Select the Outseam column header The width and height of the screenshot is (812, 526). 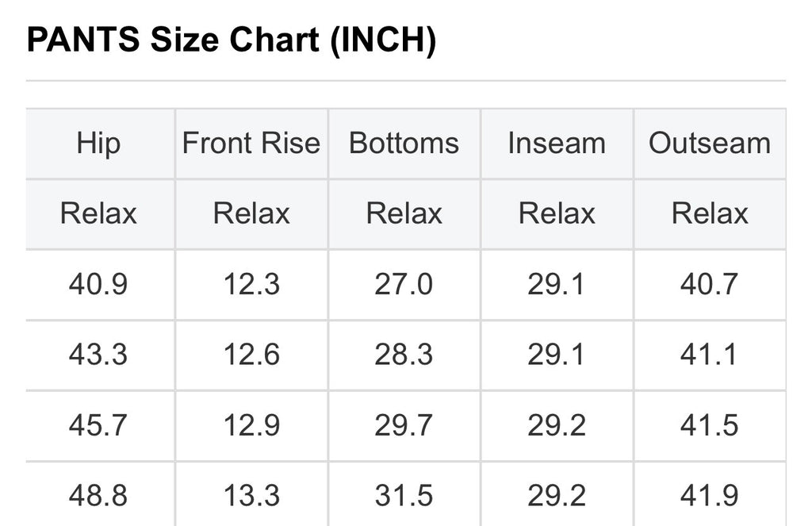click(710, 144)
